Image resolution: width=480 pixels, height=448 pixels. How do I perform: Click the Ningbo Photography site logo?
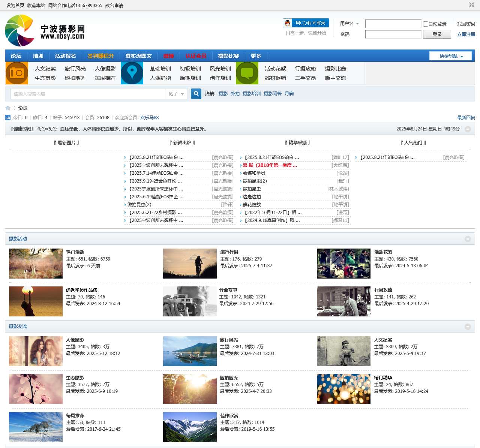45,31
